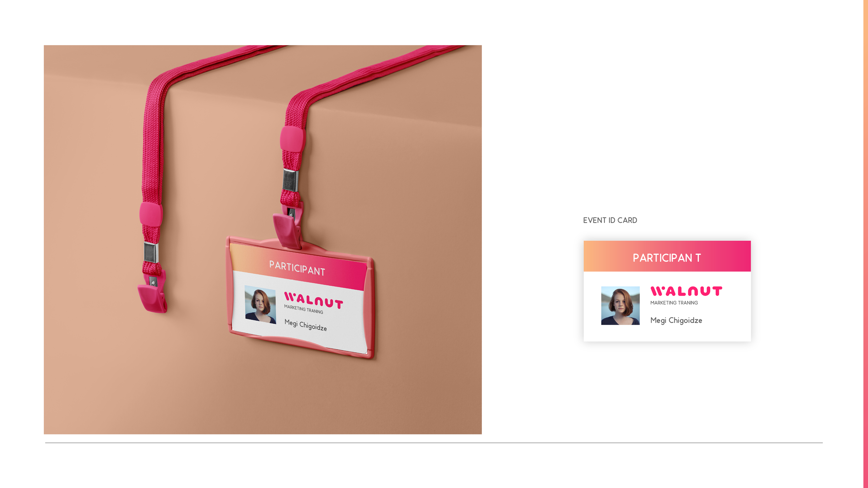The height and width of the screenshot is (488, 868).
Task: Click the Megi Chigoidze name on the flat card
Action: coord(676,320)
